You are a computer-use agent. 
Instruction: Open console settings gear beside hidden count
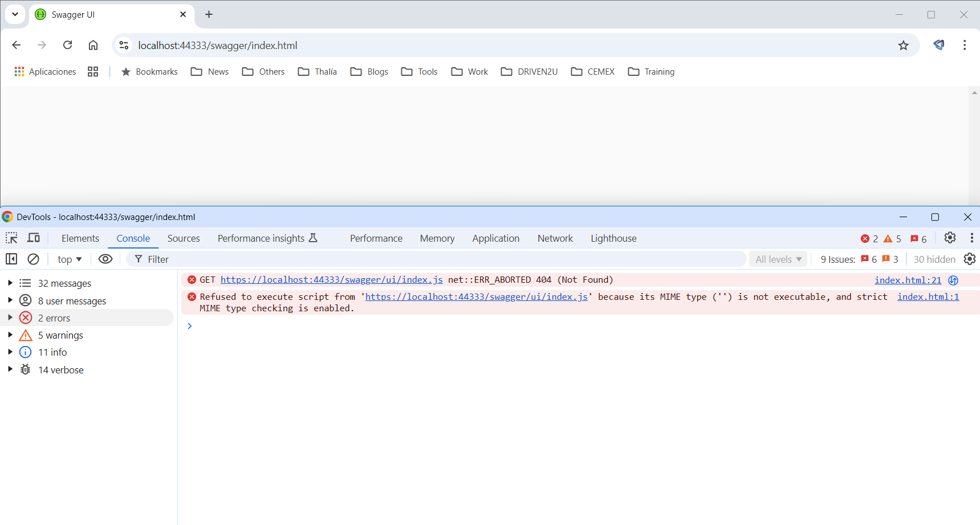click(970, 259)
